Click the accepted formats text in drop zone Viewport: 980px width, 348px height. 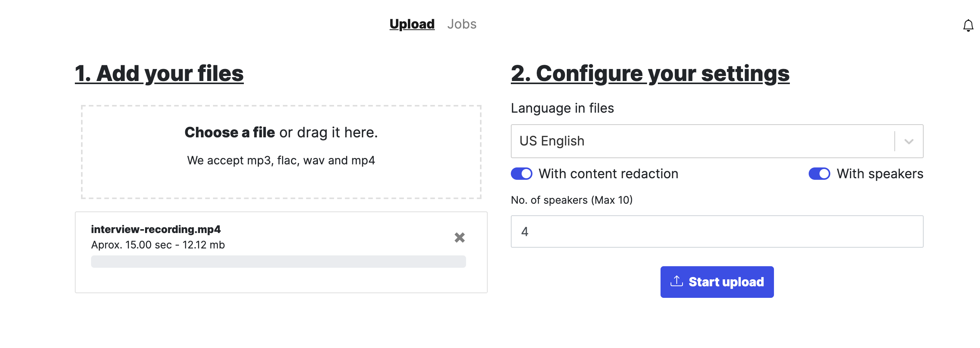point(281,160)
